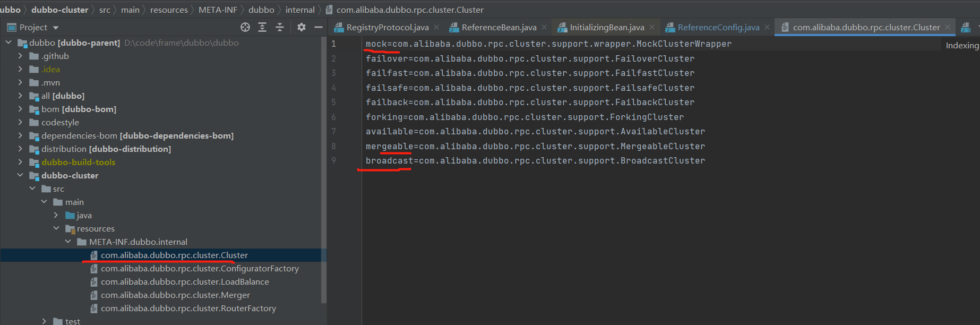The image size is (980, 325).
Task: Collapse the resources folder
Action: point(56,228)
